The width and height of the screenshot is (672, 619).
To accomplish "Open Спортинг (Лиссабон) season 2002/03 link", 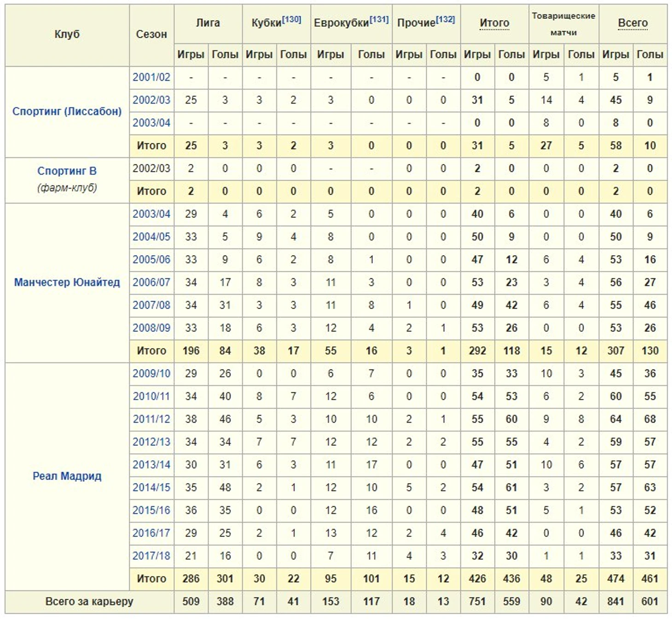I will coord(151,100).
